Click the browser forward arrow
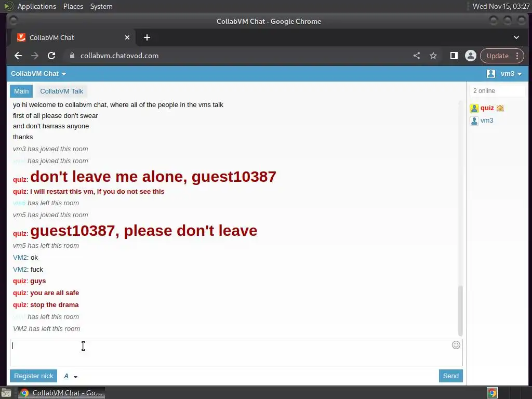Screen dimensions: 532x399 [35, 56]
